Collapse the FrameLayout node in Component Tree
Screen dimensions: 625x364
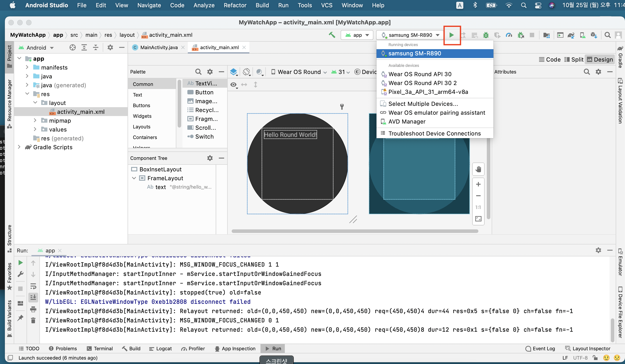click(134, 178)
